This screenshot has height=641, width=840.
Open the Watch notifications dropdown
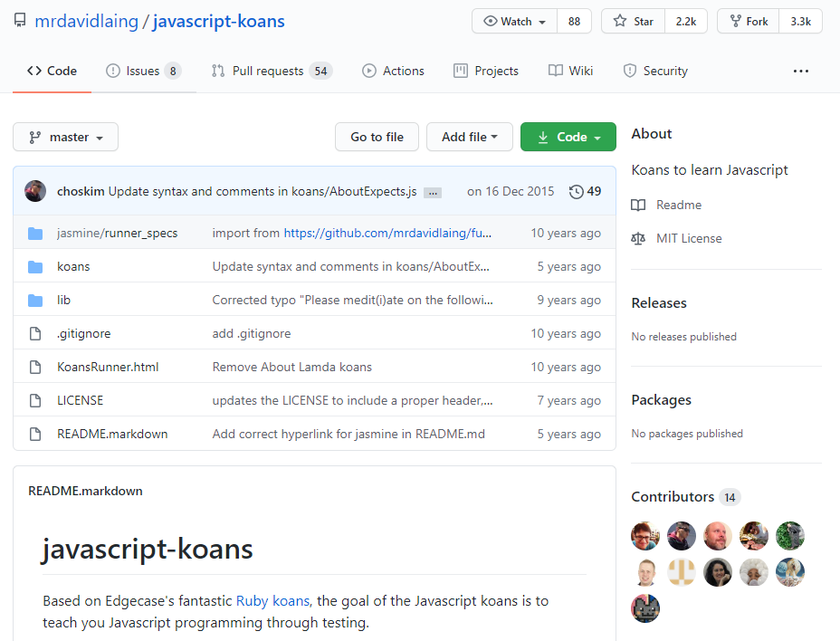[515, 22]
